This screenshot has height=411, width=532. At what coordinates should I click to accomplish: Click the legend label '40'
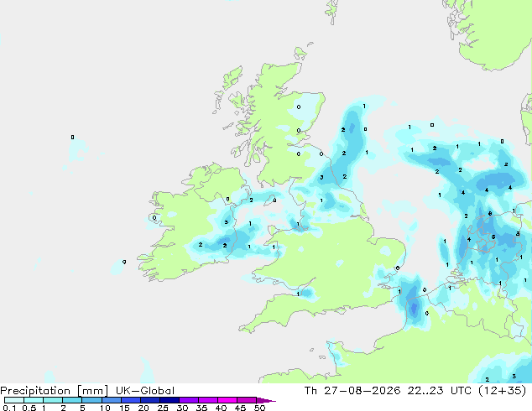point(221,408)
